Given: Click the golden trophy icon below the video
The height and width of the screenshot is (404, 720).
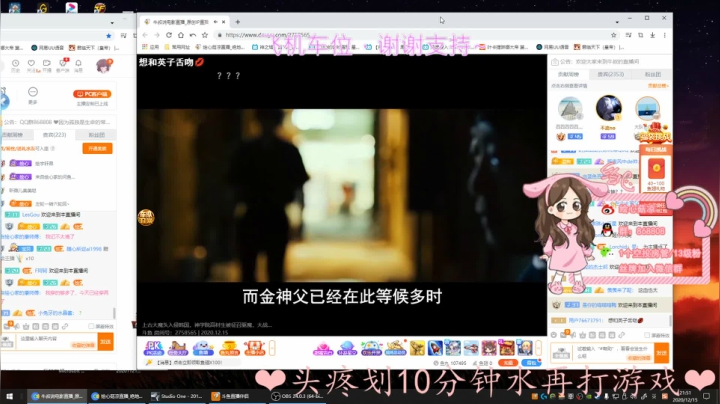Looking at the screenshot, I should pyautogui.click(x=229, y=348).
